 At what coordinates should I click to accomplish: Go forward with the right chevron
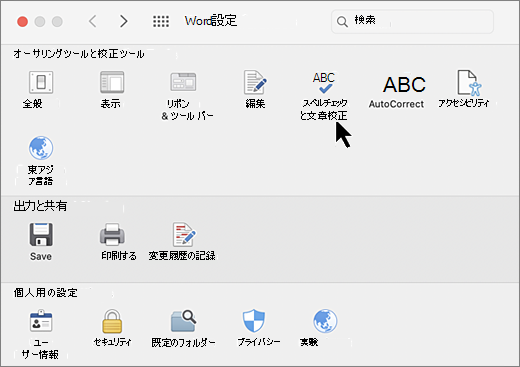pyautogui.click(x=124, y=22)
